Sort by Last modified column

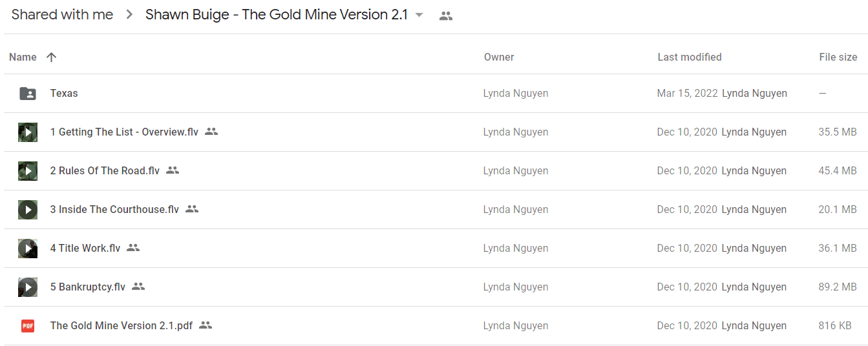[690, 57]
